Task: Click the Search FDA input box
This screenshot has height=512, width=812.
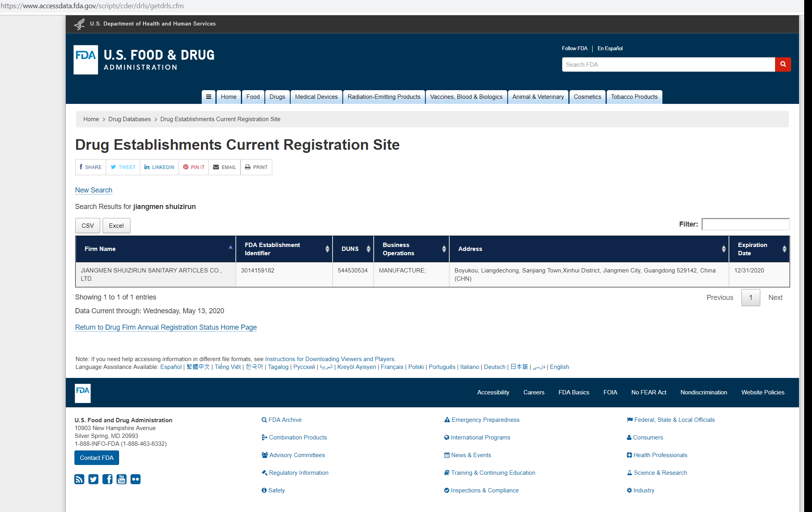Action: pyautogui.click(x=668, y=64)
